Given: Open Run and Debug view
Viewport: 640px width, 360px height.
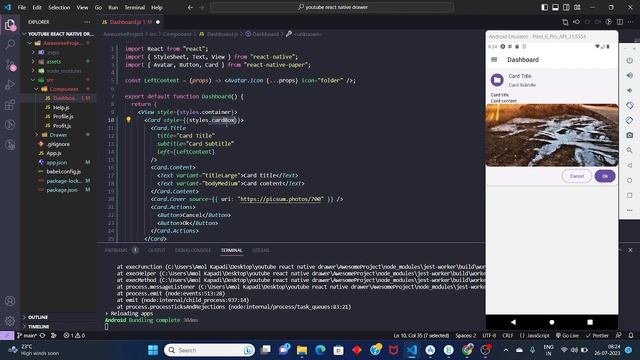Looking at the screenshot, I should (10, 84).
